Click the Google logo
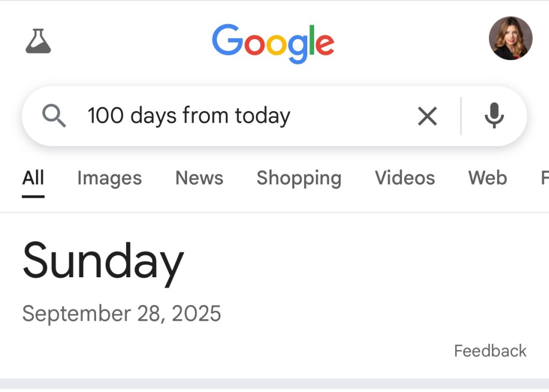The height and width of the screenshot is (392, 549). [x=273, y=42]
